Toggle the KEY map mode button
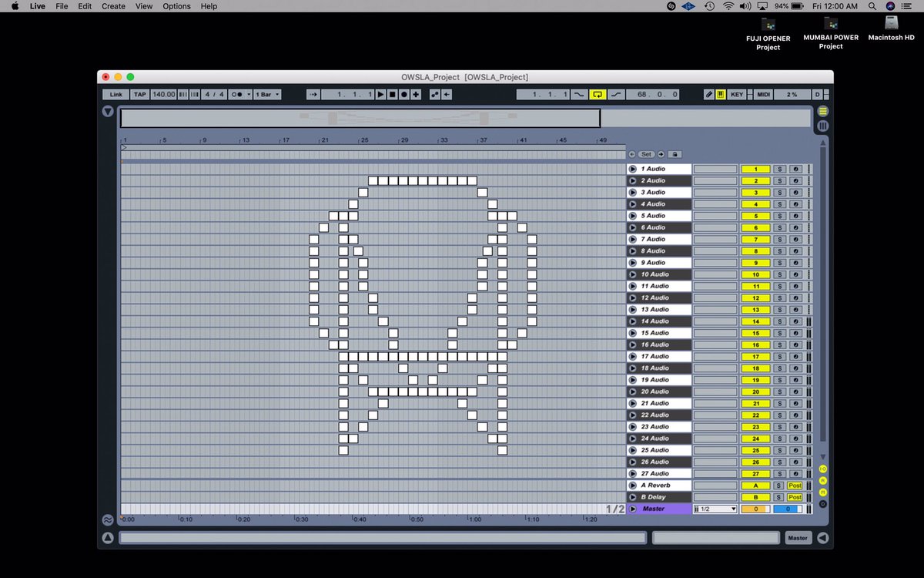The height and width of the screenshot is (578, 924). tap(737, 94)
